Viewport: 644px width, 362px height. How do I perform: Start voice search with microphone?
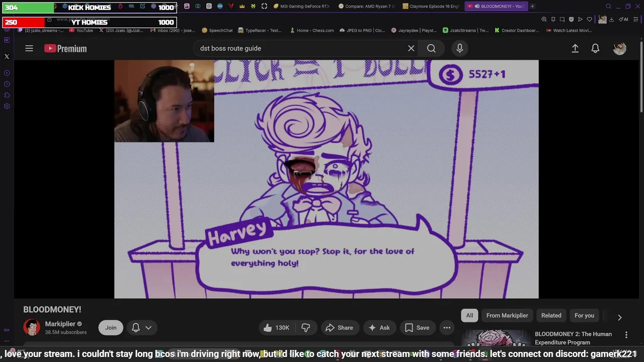click(x=459, y=48)
